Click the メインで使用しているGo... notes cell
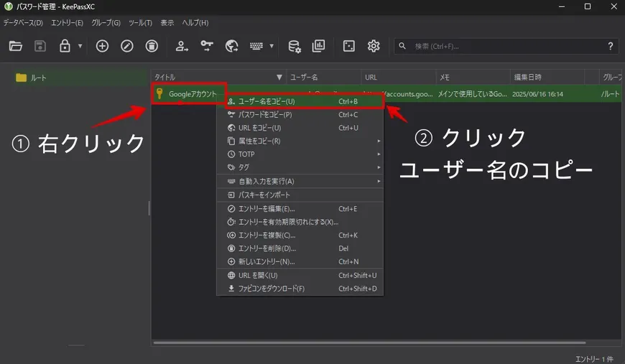This screenshot has width=625, height=364. (472, 94)
